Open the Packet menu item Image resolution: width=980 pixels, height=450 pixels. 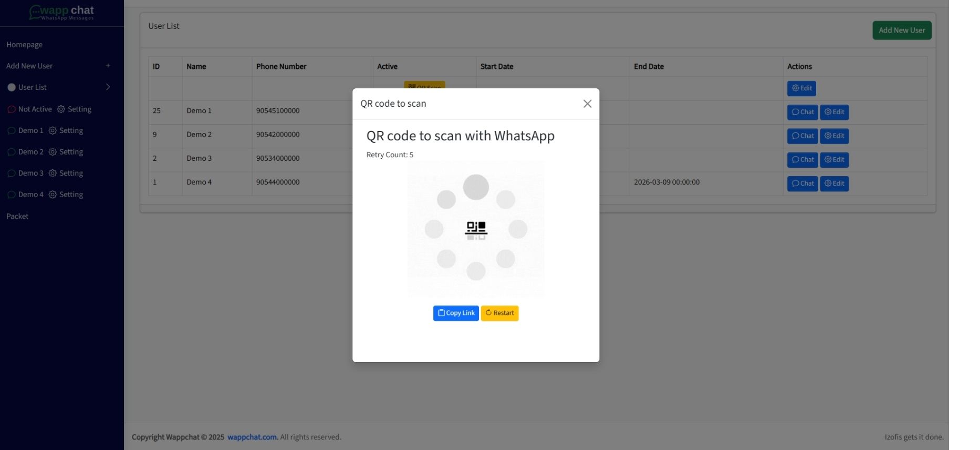(x=17, y=216)
